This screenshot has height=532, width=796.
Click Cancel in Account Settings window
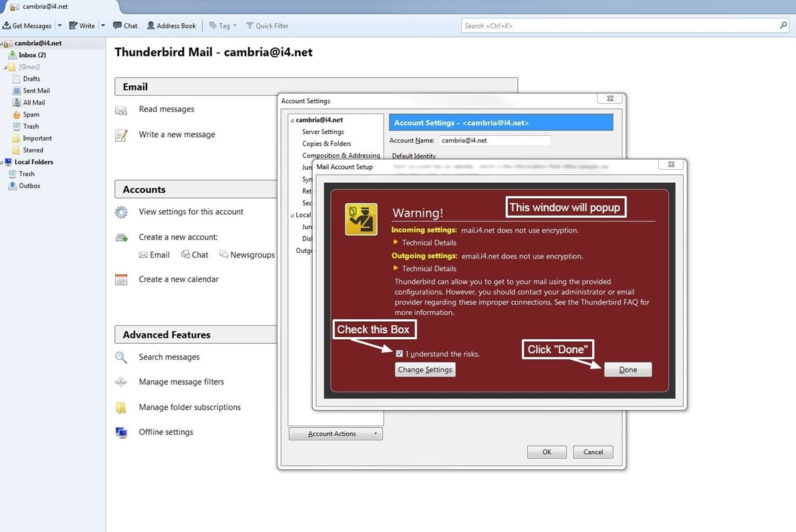pyautogui.click(x=593, y=452)
